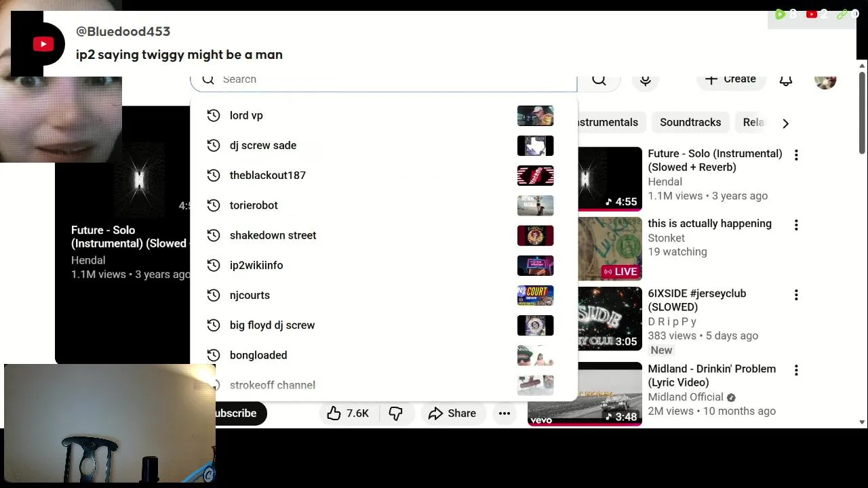The height and width of the screenshot is (488, 868).
Task: Click history icon beside bongloaded
Action: 214,355
